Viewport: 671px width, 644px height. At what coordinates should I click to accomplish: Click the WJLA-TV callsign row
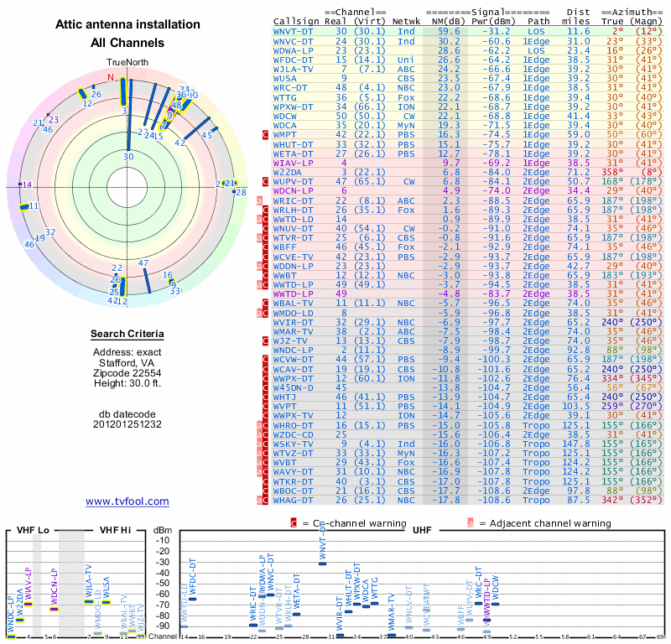(468, 70)
